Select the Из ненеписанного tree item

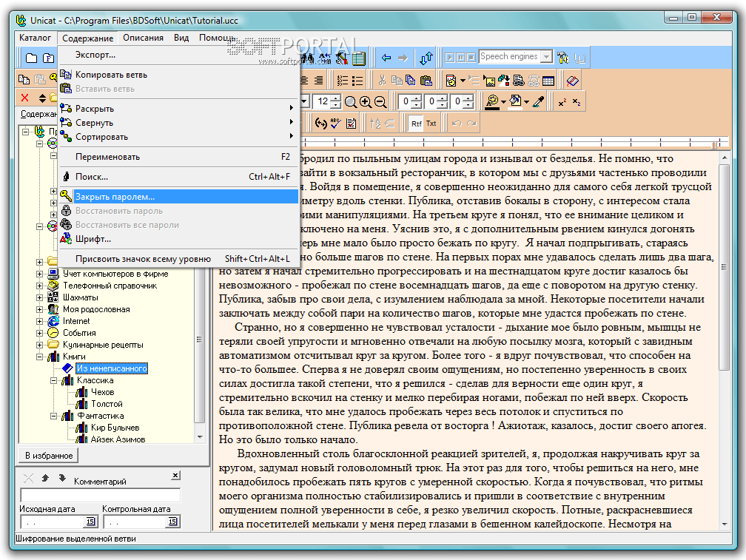pyautogui.click(x=112, y=368)
